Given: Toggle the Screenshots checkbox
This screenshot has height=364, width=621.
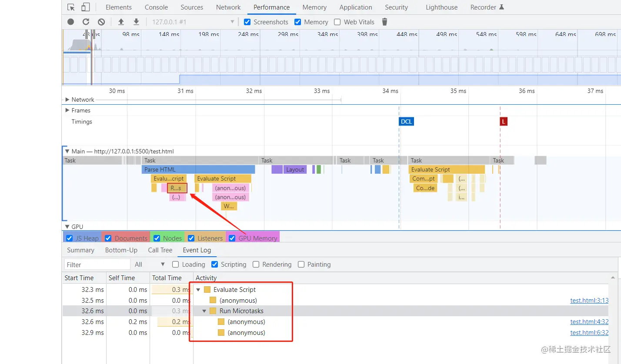Looking at the screenshot, I should click(247, 22).
